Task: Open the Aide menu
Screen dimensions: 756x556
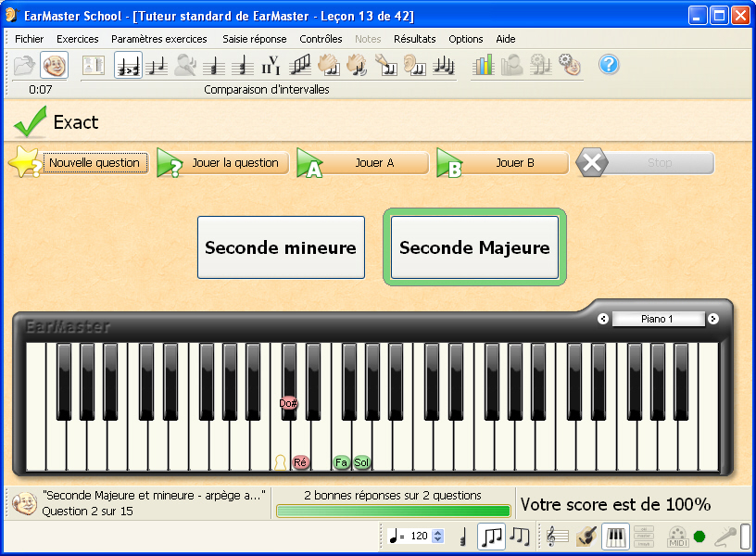Action: click(506, 39)
